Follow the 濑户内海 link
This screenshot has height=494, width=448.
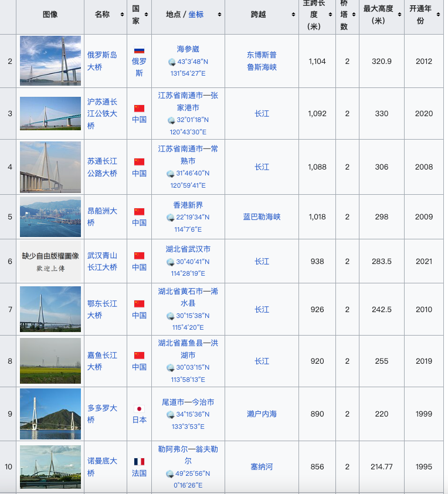click(262, 414)
